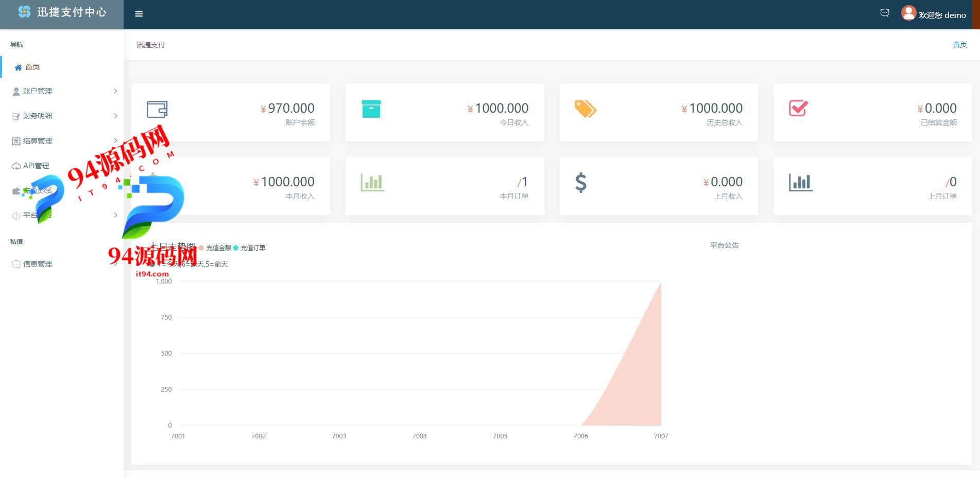This screenshot has height=478, width=980.
Task: Click the 平台公告 heading
Action: (x=724, y=245)
